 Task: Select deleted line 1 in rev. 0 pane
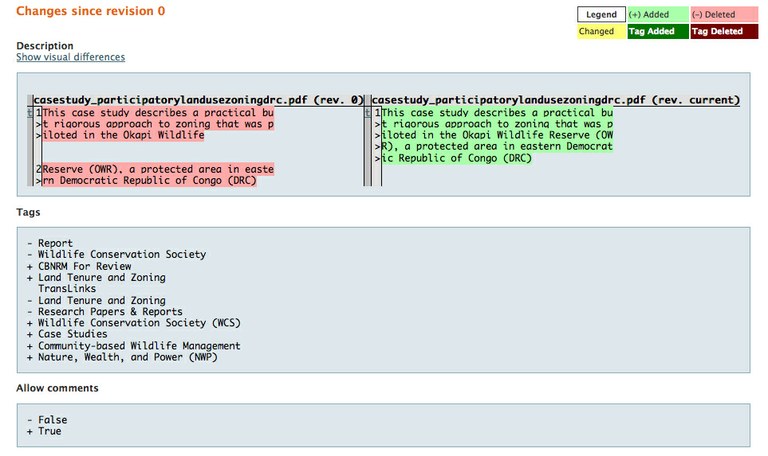pos(155,124)
